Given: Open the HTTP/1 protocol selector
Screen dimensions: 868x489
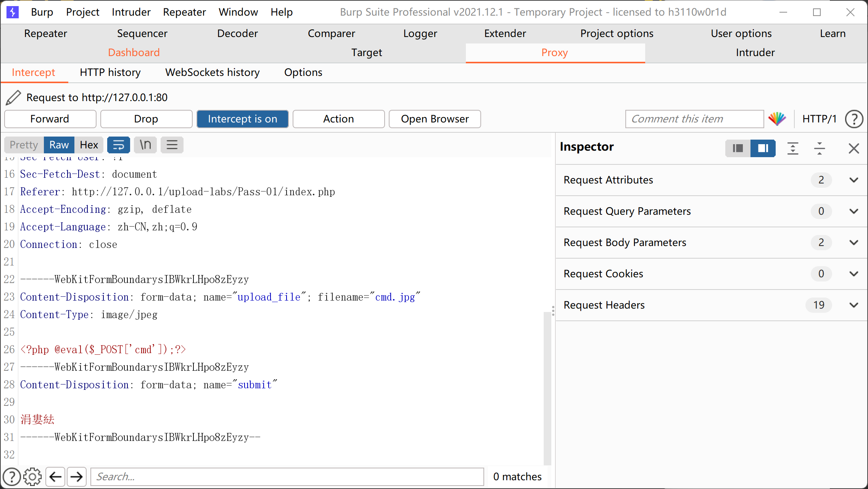Looking at the screenshot, I should pyautogui.click(x=819, y=119).
